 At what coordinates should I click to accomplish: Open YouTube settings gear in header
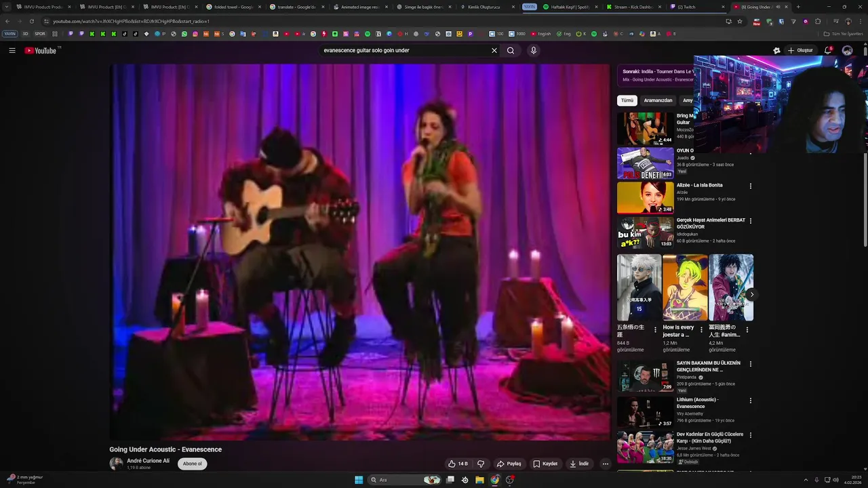coord(776,50)
